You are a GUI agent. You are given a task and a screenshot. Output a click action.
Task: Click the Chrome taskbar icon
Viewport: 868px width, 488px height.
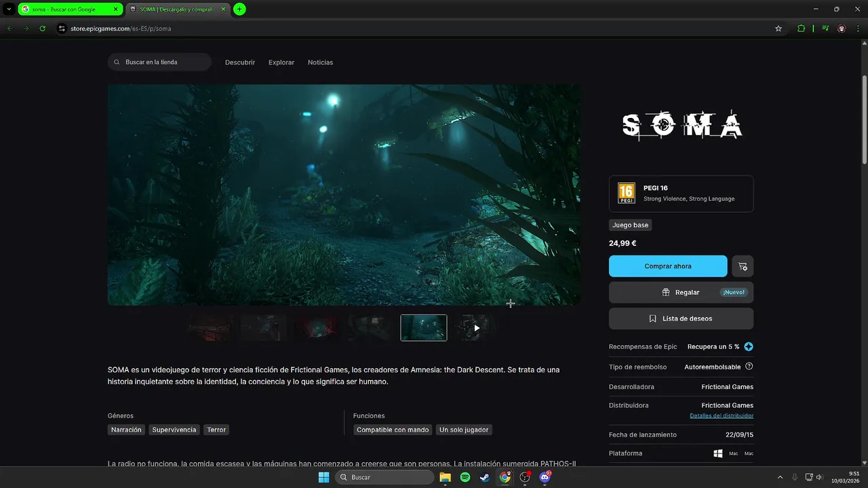[x=505, y=477]
